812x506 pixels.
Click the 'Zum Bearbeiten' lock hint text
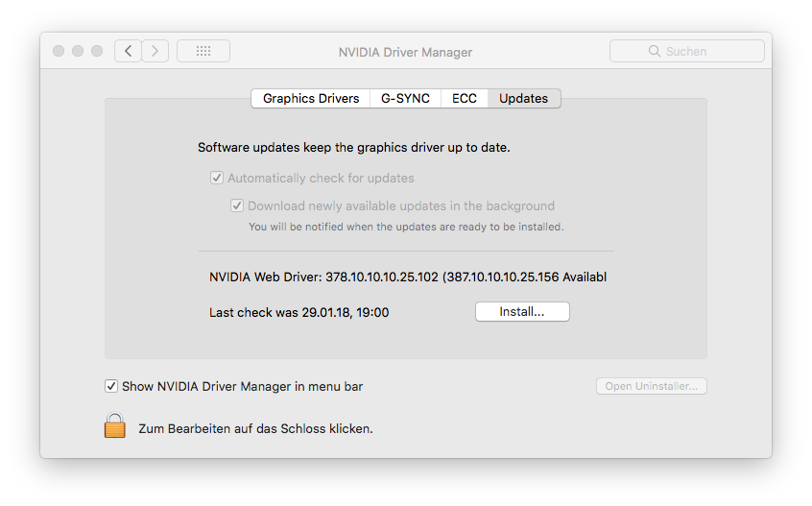tap(255, 428)
